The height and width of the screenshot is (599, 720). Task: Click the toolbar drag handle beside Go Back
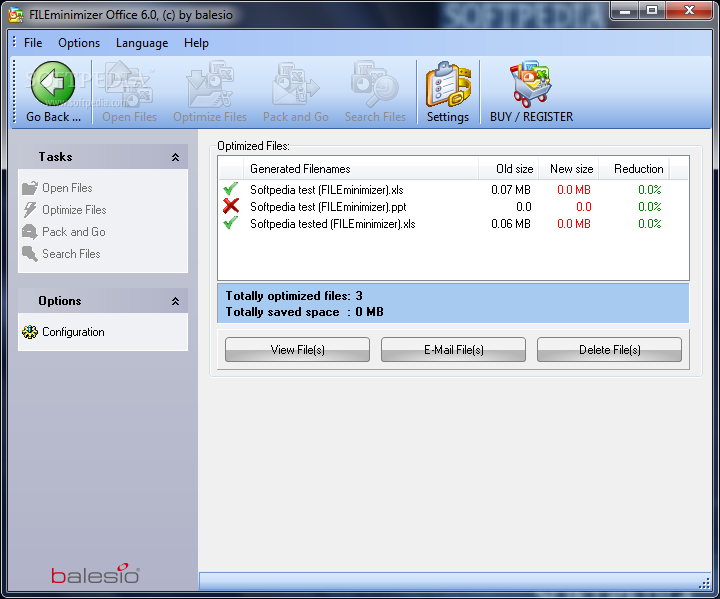tap(14, 92)
